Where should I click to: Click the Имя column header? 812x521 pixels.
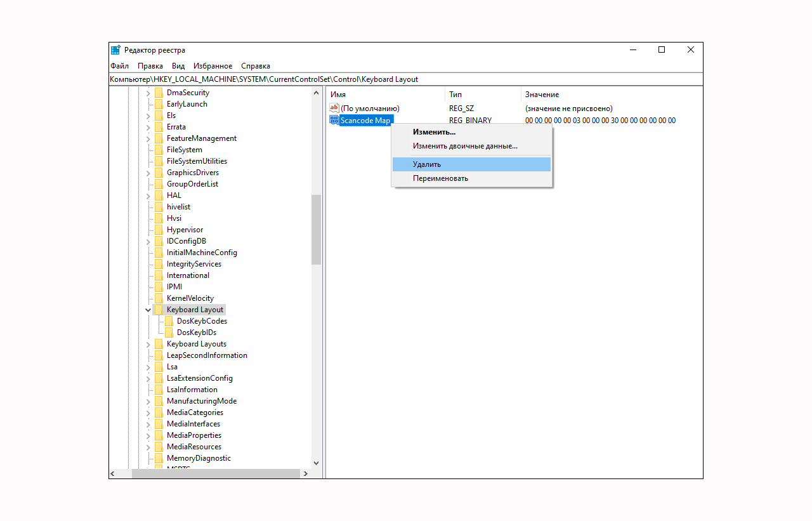coord(384,94)
